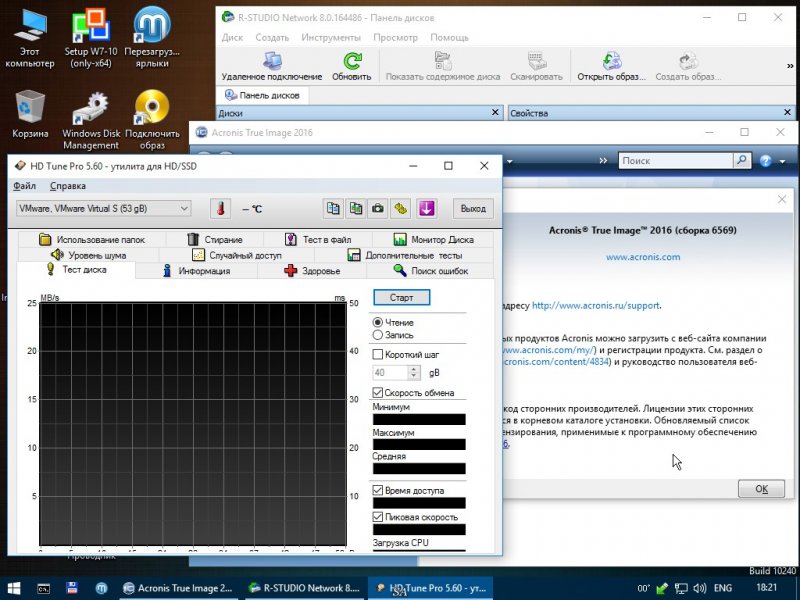Open Этот компьютер desktop icon
Screen dimensions: 800x600
tap(30, 40)
